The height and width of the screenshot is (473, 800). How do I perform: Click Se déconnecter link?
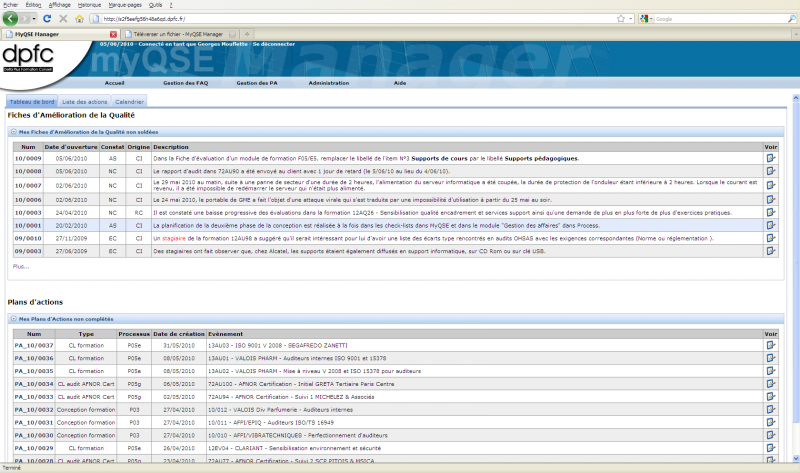274,44
